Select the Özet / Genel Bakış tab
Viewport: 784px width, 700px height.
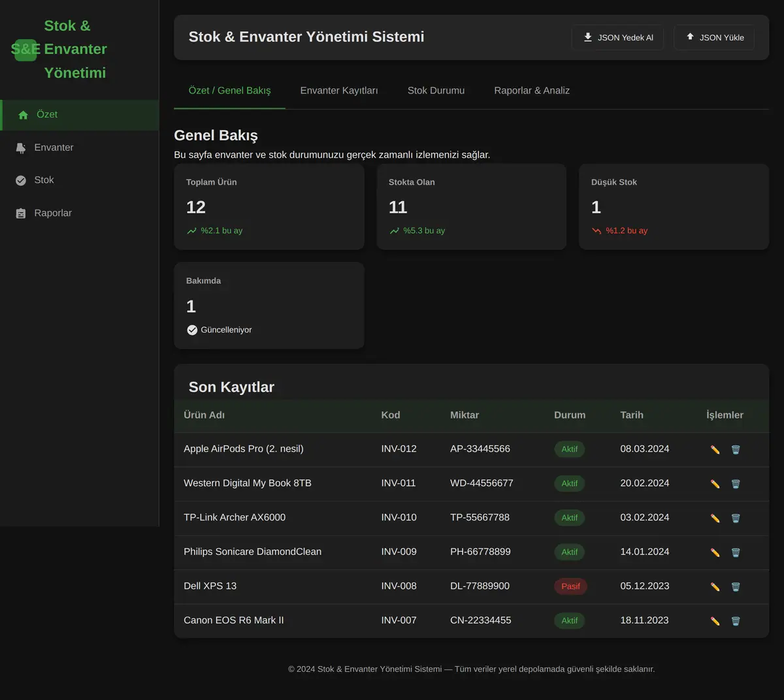[229, 91]
